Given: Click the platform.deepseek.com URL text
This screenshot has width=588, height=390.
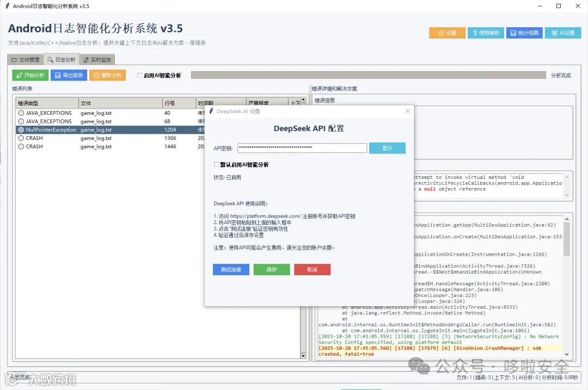Looking at the screenshot, I should point(266,216).
